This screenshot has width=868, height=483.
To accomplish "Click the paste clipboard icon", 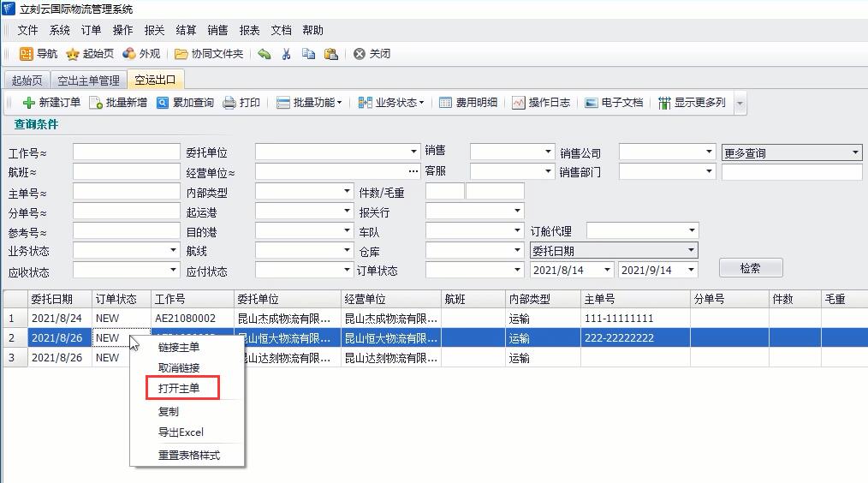I will pyautogui.click(x=330, y=54).
